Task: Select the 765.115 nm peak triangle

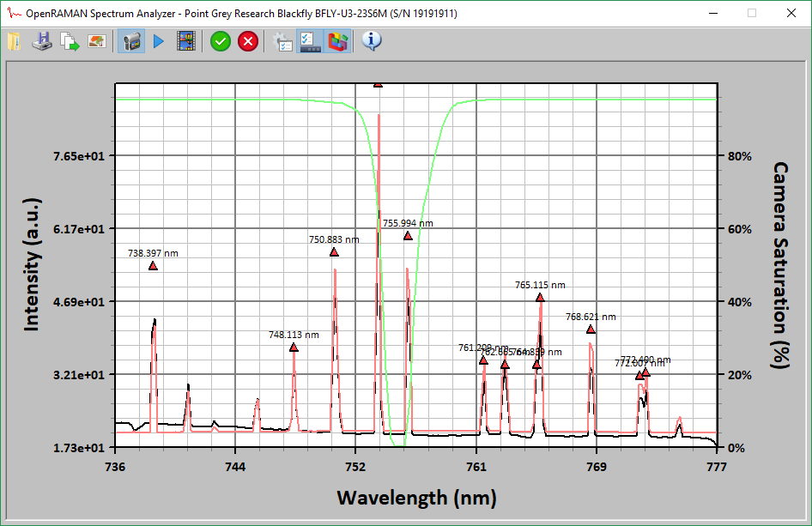Action: pos(540,298)
